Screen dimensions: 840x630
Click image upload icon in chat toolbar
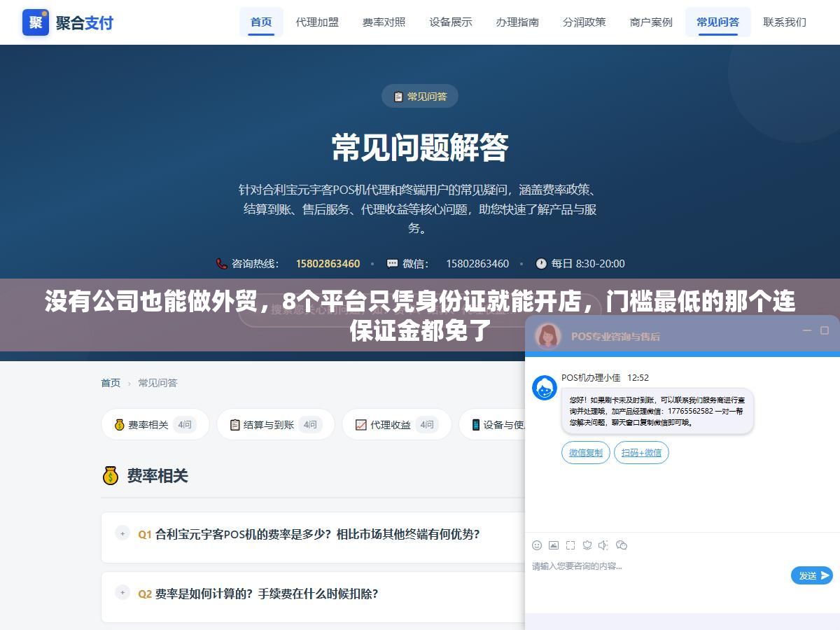coord(554,545)
